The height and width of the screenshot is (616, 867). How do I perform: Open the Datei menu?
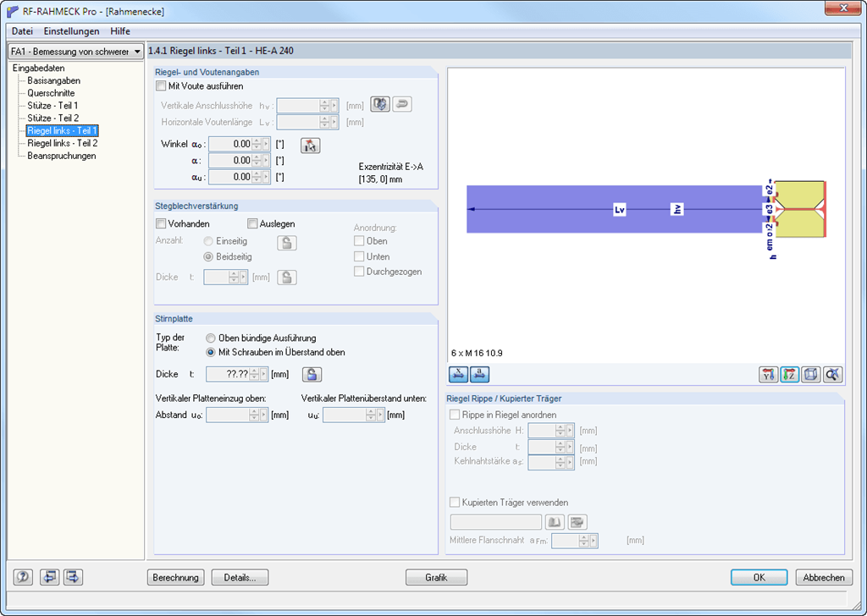click(x=22, y=31)
